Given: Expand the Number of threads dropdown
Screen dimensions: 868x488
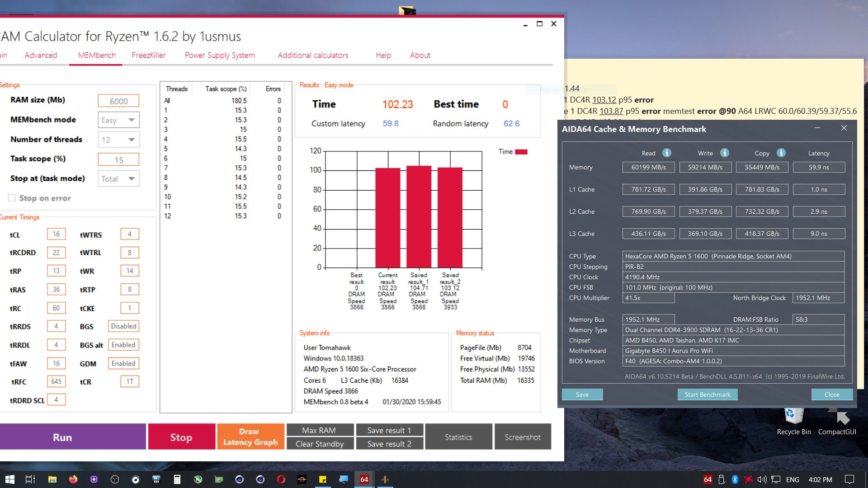Looking at the screenshot, I should [x=119, y=140].
